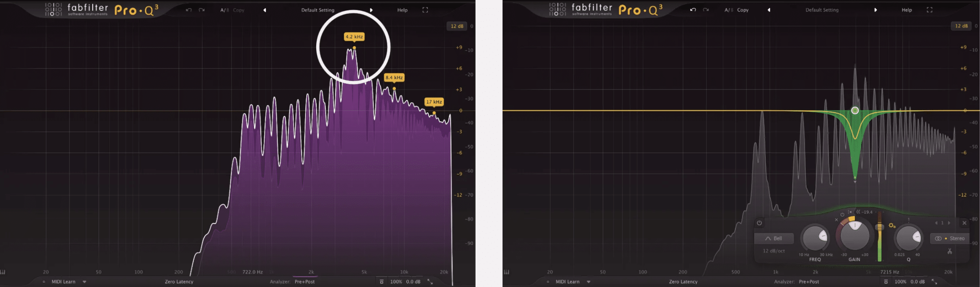Click 7215 Hz frequency readout

(x=890, y=272)
